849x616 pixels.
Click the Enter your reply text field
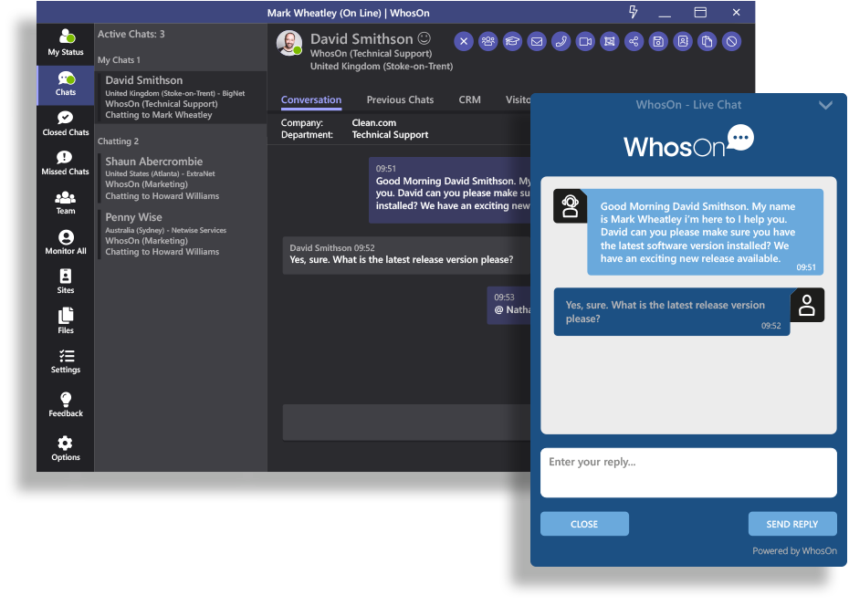(x=688, y=473)
